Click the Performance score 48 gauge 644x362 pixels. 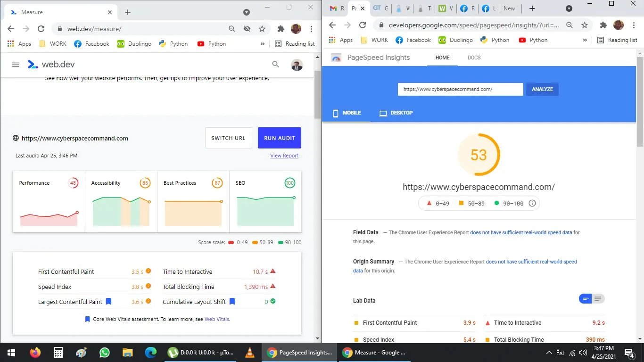pos(73,183)
